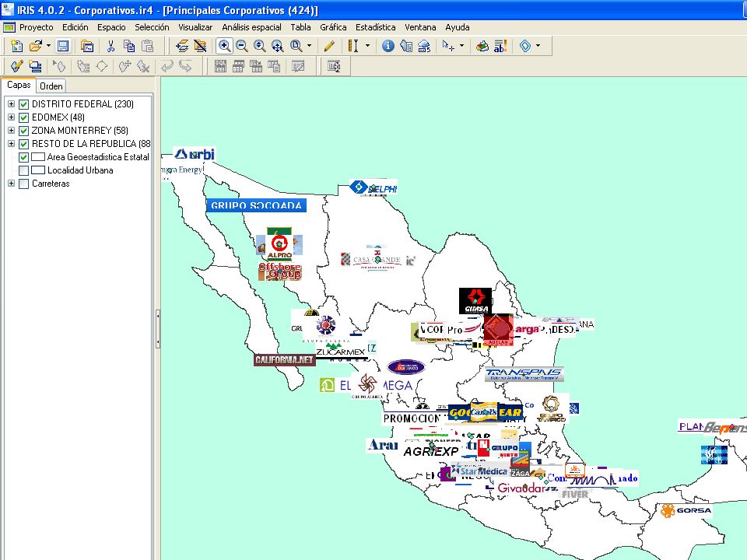747x560 pixels.
Task: Hide the Area Geoestadistica Estatal layer
Action: [24, 157]
